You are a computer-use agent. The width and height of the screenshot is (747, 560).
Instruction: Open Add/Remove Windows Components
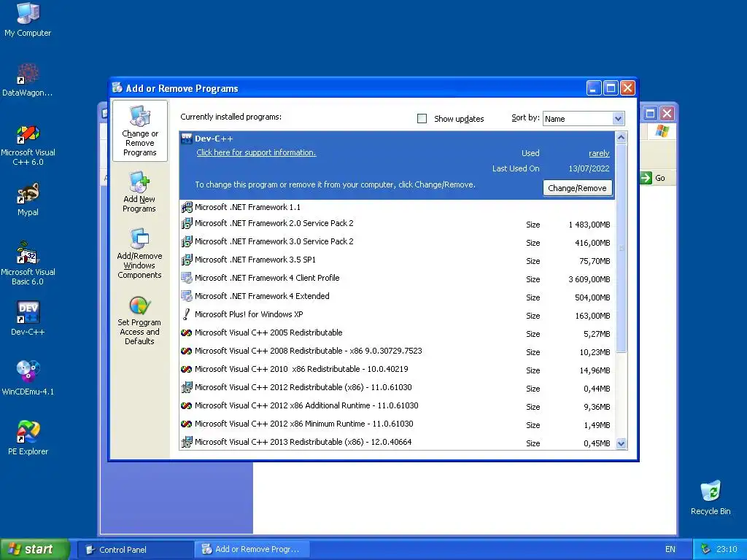(139, 253)
